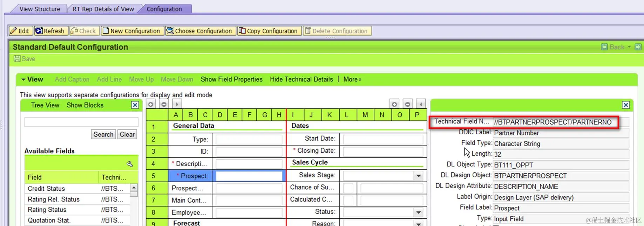Image resolution: width=644 pixels, height=226 pixels.
Task: Click left panel add column plus icon
Action: tap(151, 104)
